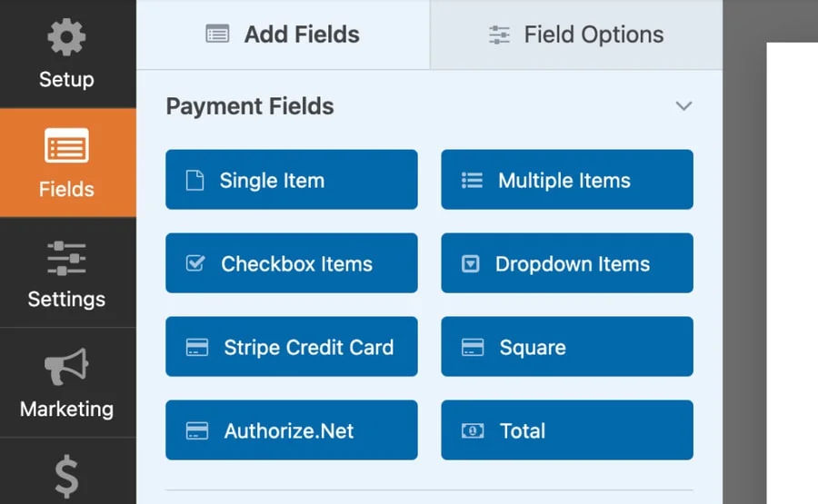Open the Payments dollar sign icon
The width and height of the screenshot is (818, 504).
pyautogui.click(x=66, y=477)
